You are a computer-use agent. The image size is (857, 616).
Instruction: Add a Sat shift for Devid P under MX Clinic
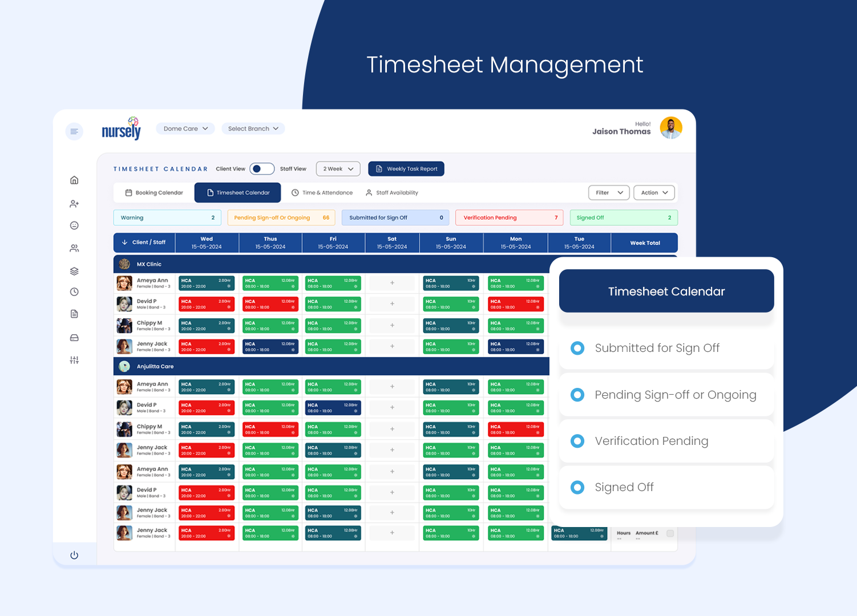click(x=392, y=304)
